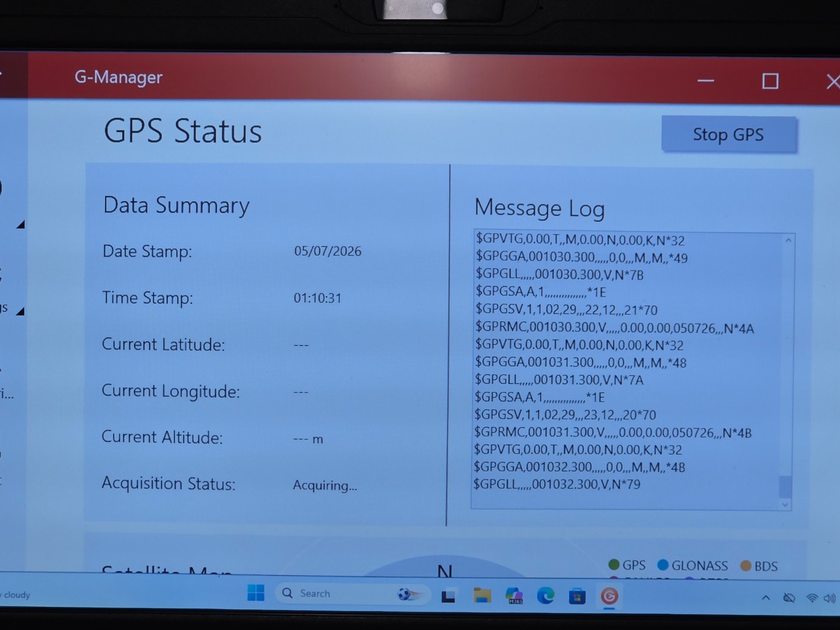Open File Explorer from the taskbar
The height and width of the screenshot is (630, 840).
click(482, 595)
